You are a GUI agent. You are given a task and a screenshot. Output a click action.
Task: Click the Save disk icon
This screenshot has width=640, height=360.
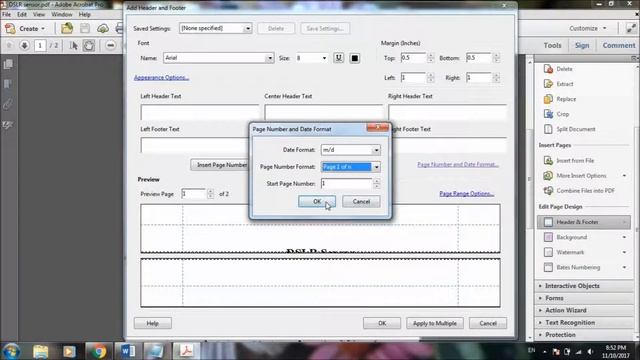coord(84,28)
